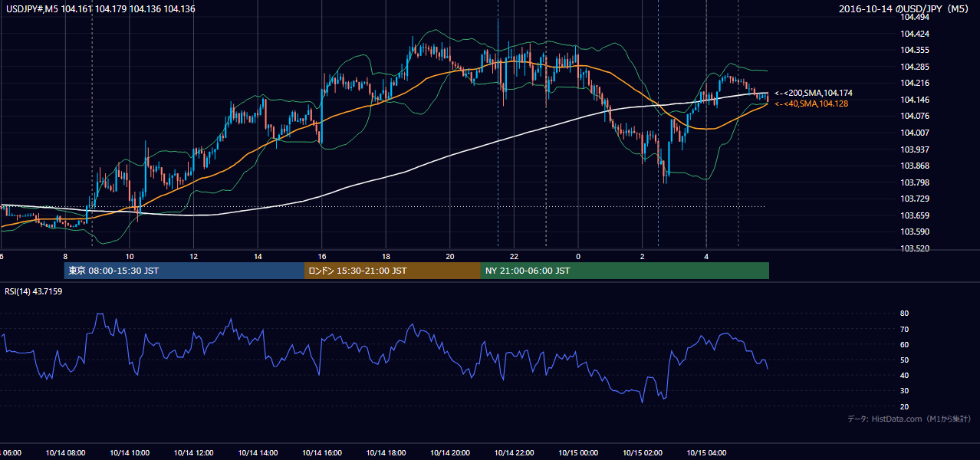
Task: Click the 10/14 16:00 time axis label
Action: click(x=322, y=453)
